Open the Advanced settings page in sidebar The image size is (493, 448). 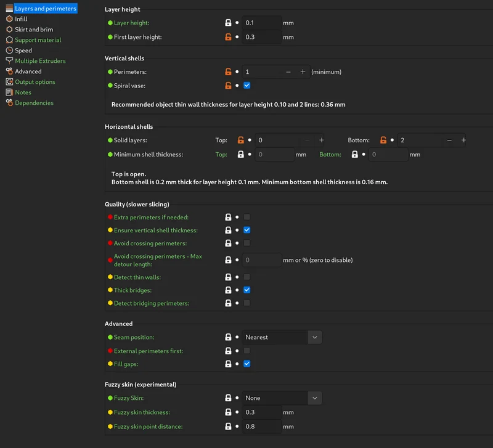(28, 71)
